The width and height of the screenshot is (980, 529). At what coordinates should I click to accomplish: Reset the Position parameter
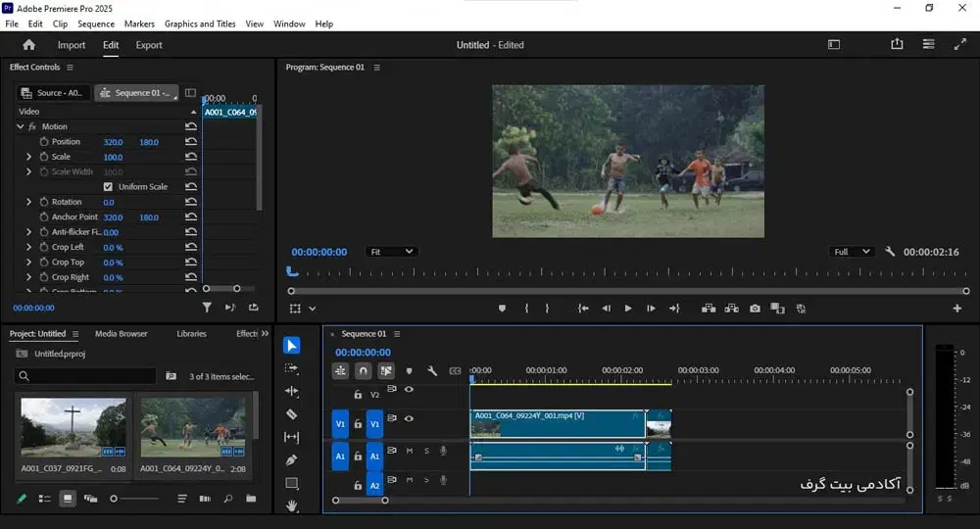191,142
